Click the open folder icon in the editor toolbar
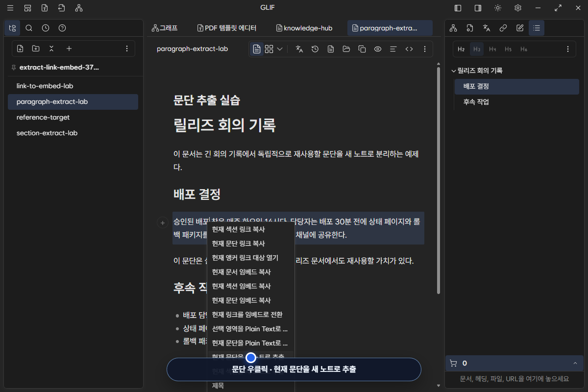Screen dimensions: 588x392 click(346, 49)
